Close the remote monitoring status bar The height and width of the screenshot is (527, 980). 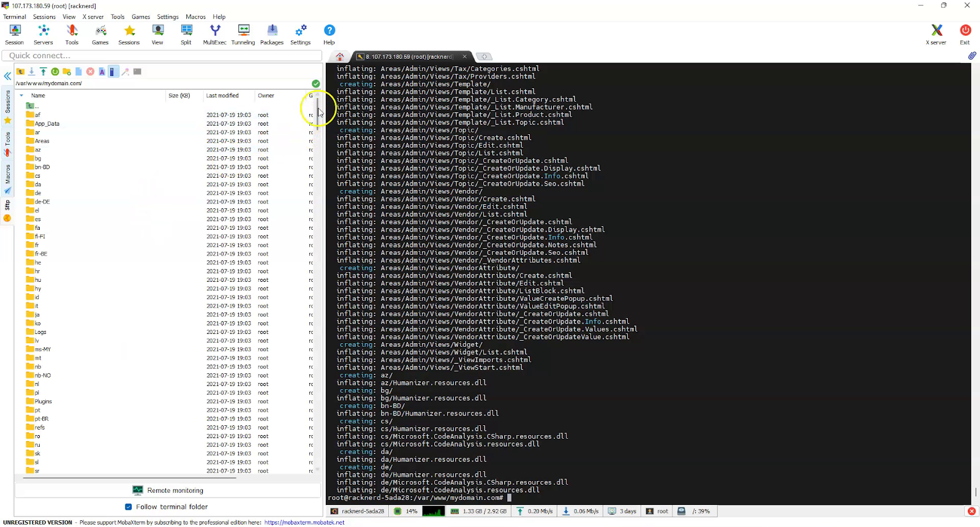point(971,511)
